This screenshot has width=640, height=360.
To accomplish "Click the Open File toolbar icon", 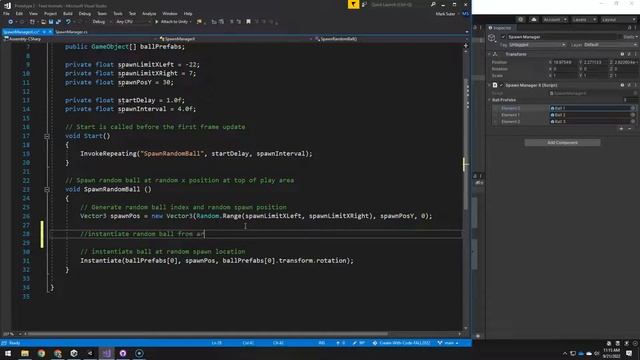I will [x=43, y=22].
